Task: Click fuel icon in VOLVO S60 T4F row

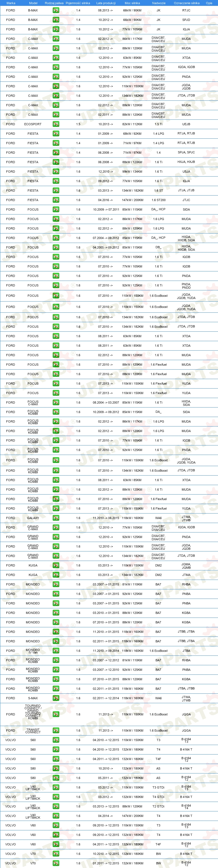Action: tap(56, 759)
